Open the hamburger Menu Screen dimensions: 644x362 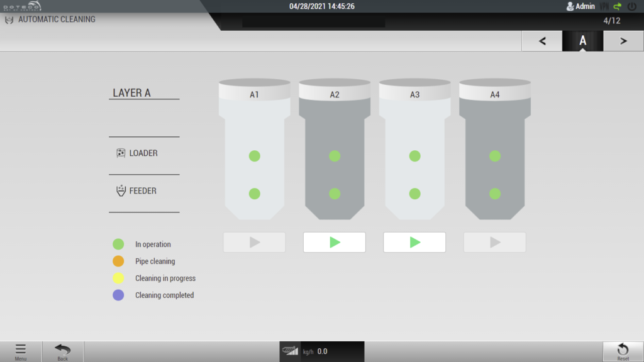[21, 350]
